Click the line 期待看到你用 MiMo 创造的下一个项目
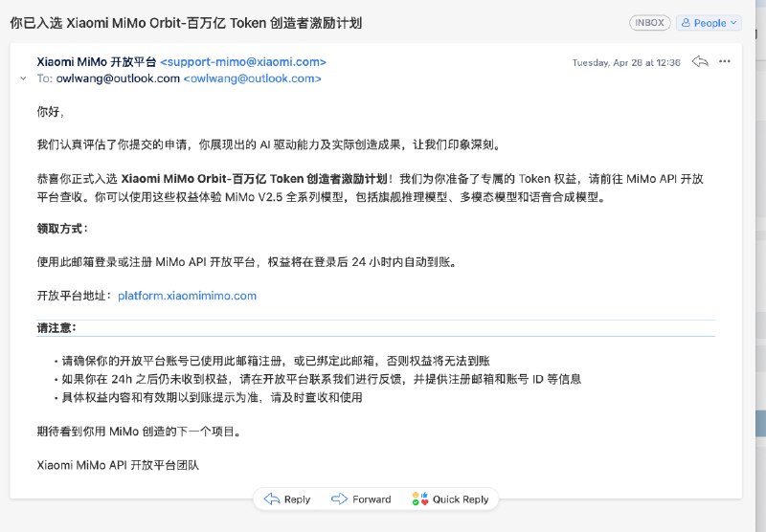Screen dimensions: 766x532 click(x=139, y=432)
